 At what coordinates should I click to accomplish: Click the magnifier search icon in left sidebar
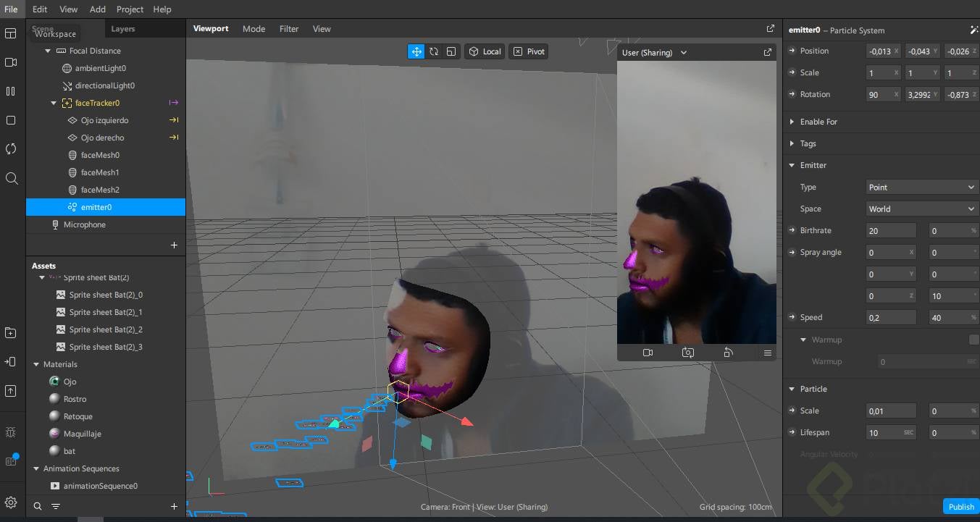pos(11,178)
